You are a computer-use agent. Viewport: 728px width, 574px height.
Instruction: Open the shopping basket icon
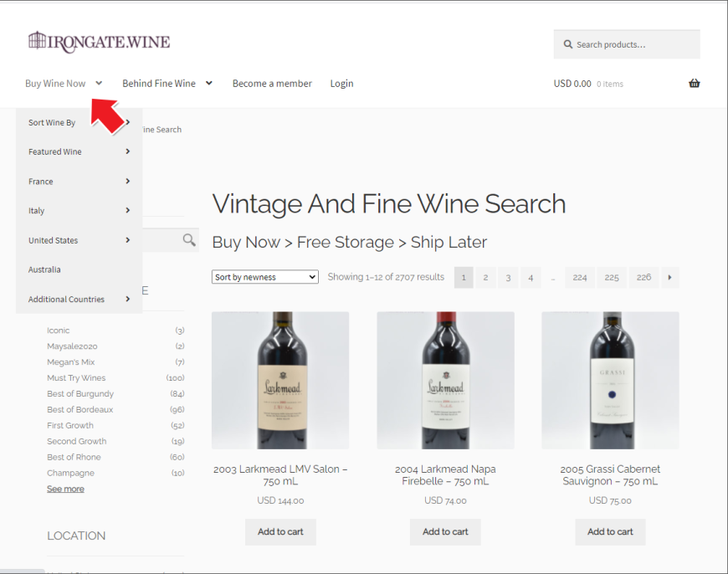(694, 84)
